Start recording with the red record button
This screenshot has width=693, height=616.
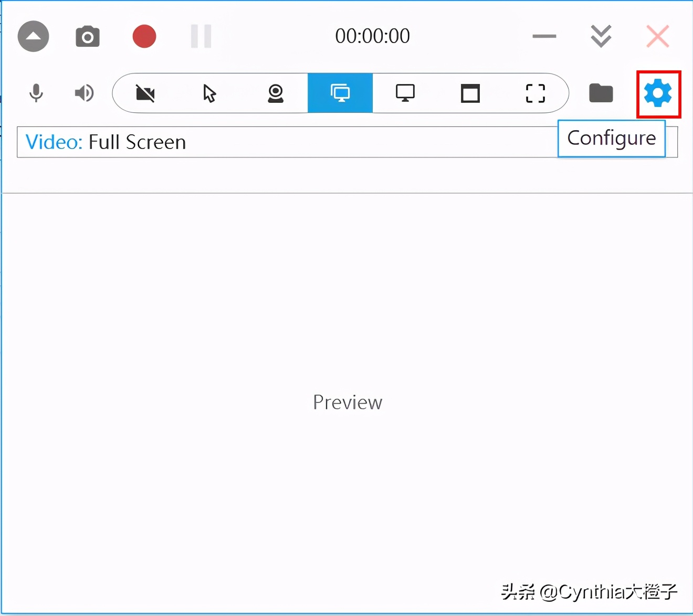(144, 36)
